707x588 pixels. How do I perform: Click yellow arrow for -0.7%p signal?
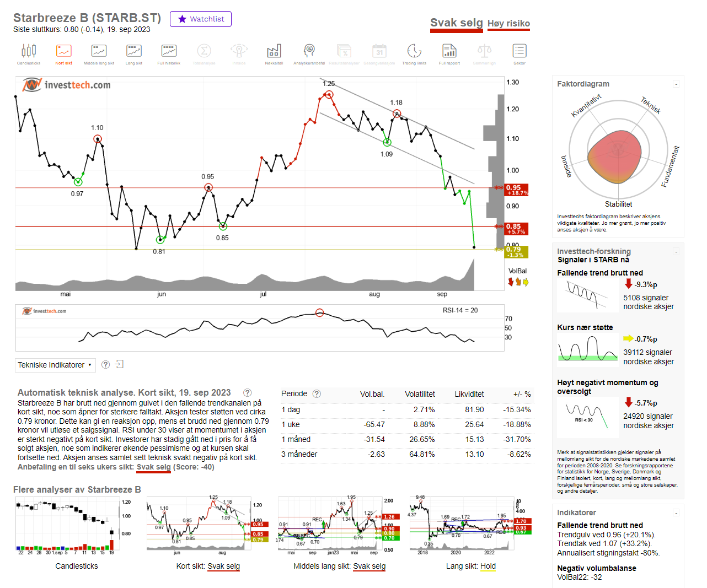click(x=628, y=338)
